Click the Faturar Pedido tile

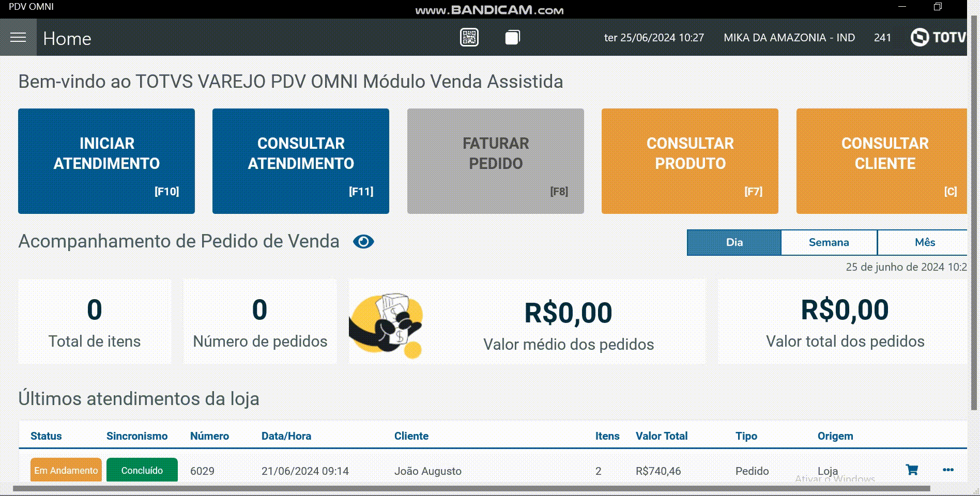click(x=496, y=161)
